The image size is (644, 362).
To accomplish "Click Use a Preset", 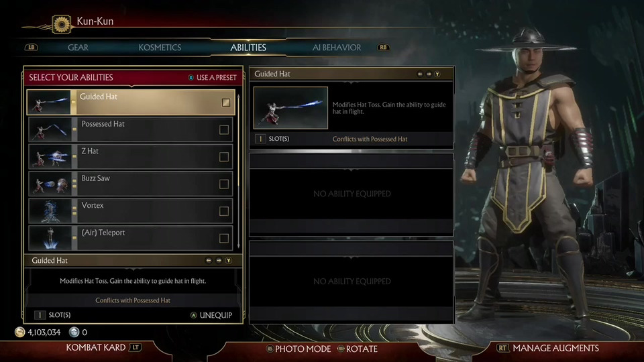I will coord(213,78).
